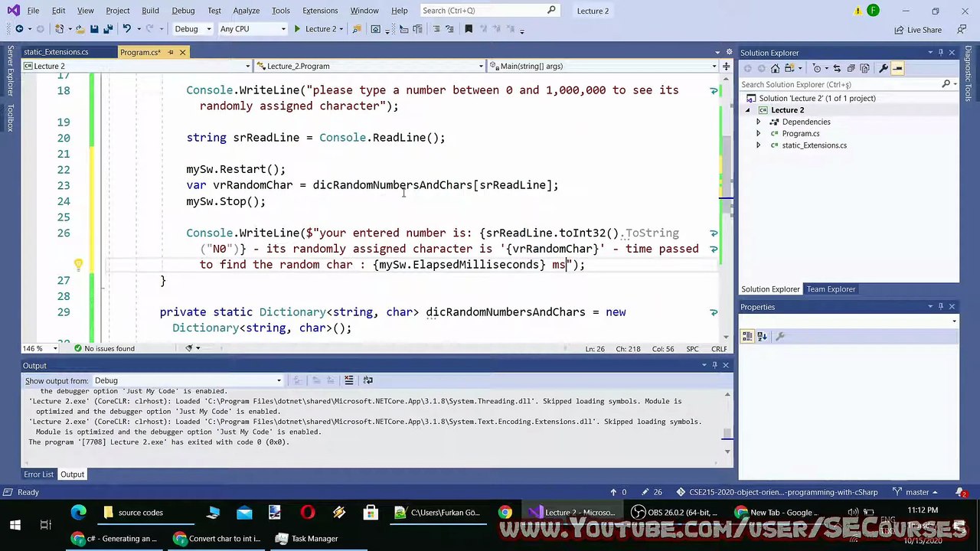Image resolution: width=980 pixels, height=551 pixels.
Task: Click the Save Program.cs floppy icon
Action: point(94,29)
